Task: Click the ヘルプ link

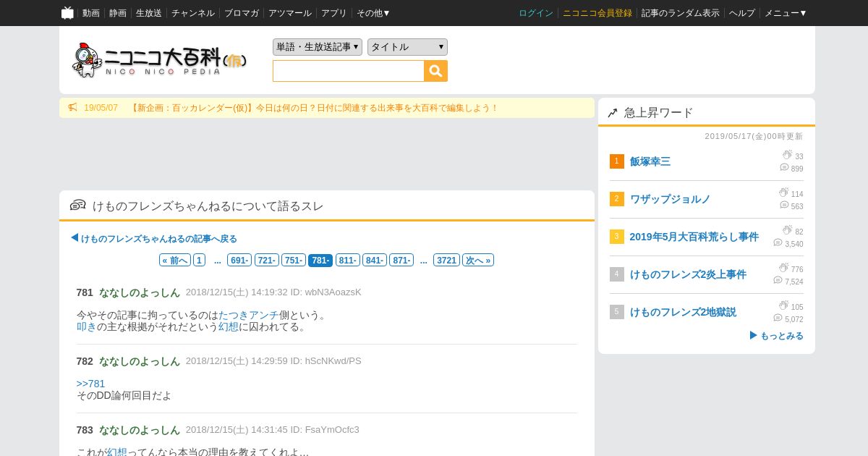Action: coord(742,13)
